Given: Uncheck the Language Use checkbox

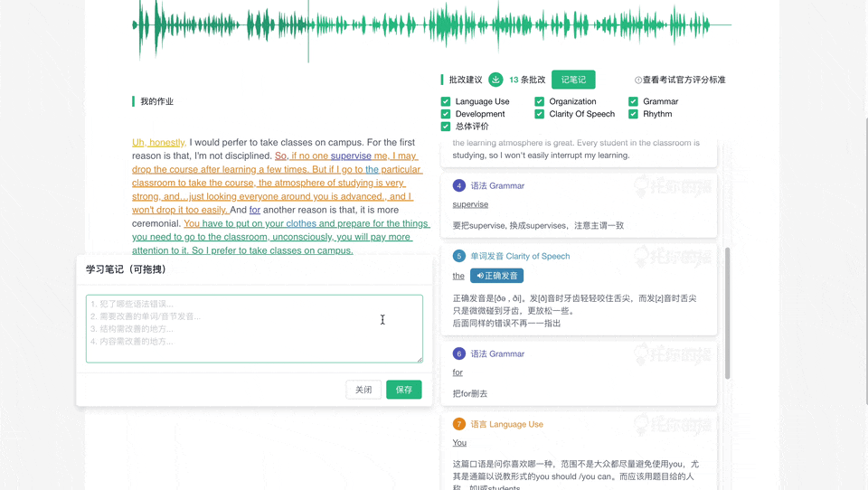Looking at the screenshot, I should (446, 102).
